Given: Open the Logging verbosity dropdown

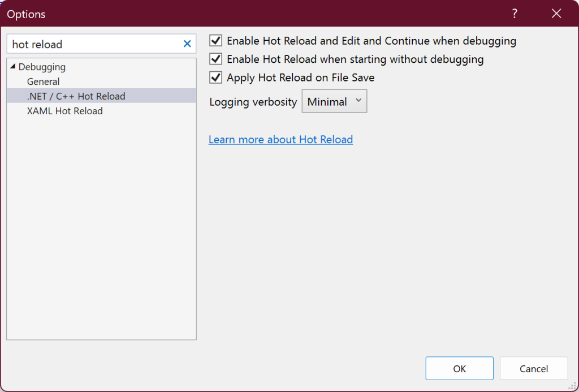Looking at the screenshot, I should [x=334, y=101].
